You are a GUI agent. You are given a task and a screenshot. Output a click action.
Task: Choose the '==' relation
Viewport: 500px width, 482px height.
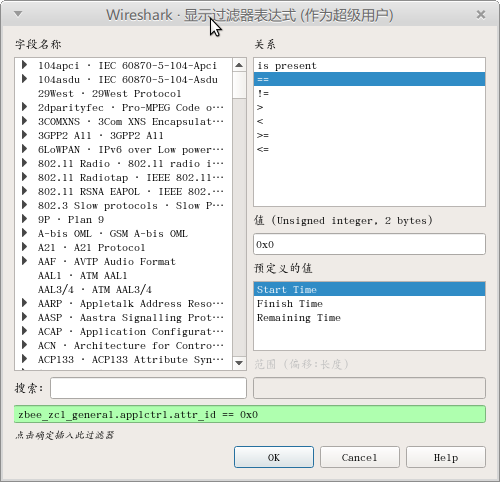tap(369, 79)
